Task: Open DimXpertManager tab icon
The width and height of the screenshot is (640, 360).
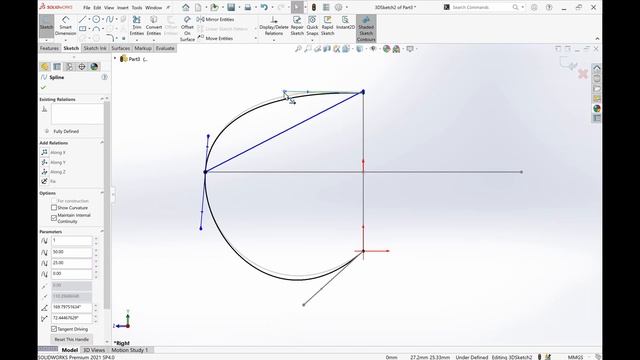Action: coord(82,67)
